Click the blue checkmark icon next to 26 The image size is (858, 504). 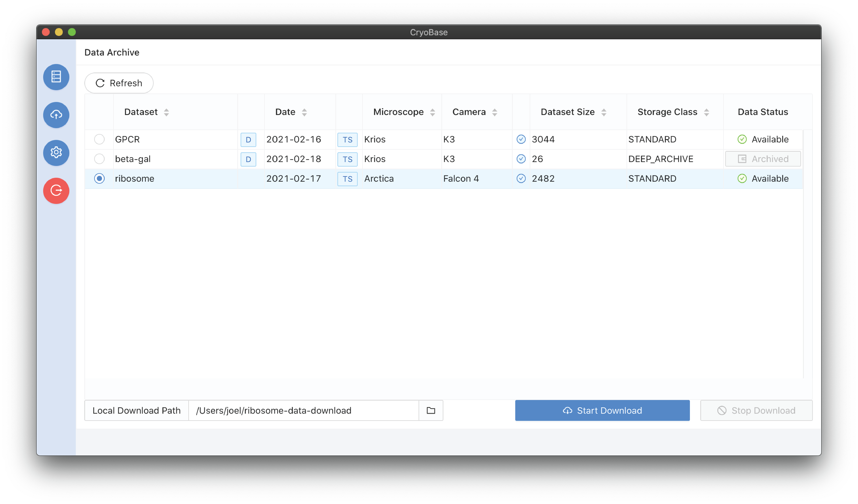click(521, 159)
